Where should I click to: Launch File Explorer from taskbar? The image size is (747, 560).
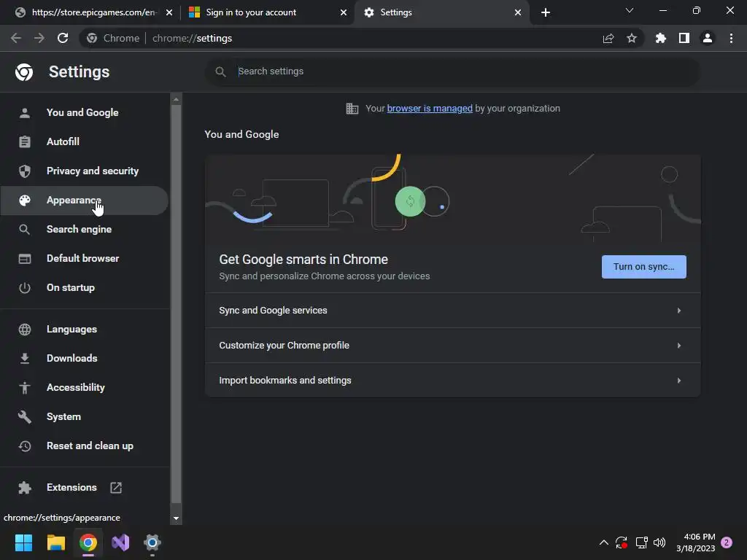[x=55, y=542]
